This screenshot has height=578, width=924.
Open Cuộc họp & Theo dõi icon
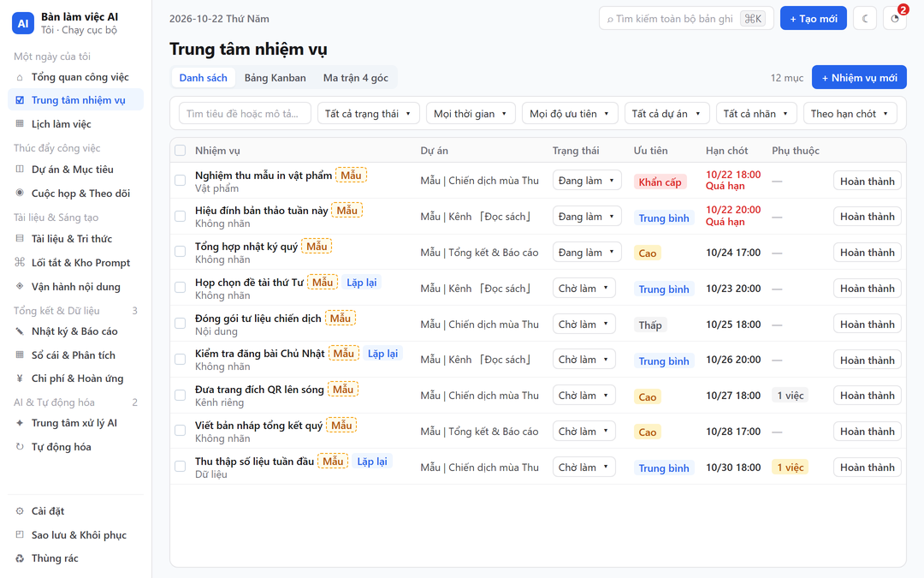click(20, 193)
